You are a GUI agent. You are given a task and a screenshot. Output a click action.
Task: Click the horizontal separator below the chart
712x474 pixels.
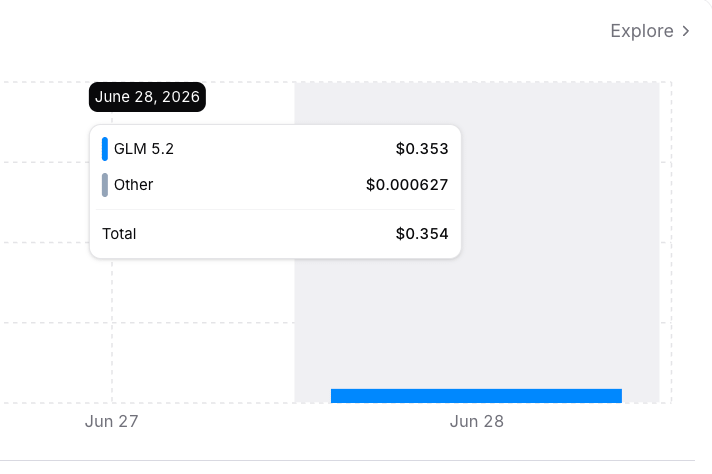pos(347,460)
